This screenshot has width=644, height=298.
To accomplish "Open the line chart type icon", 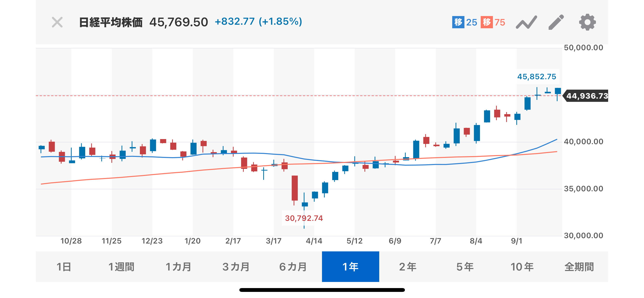I will click(x=526, y=22).
